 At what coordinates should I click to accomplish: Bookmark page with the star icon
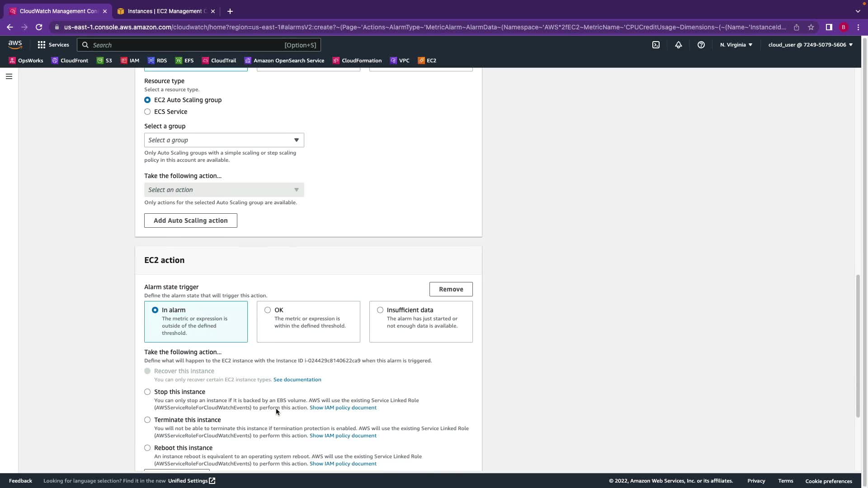point(811,27)
